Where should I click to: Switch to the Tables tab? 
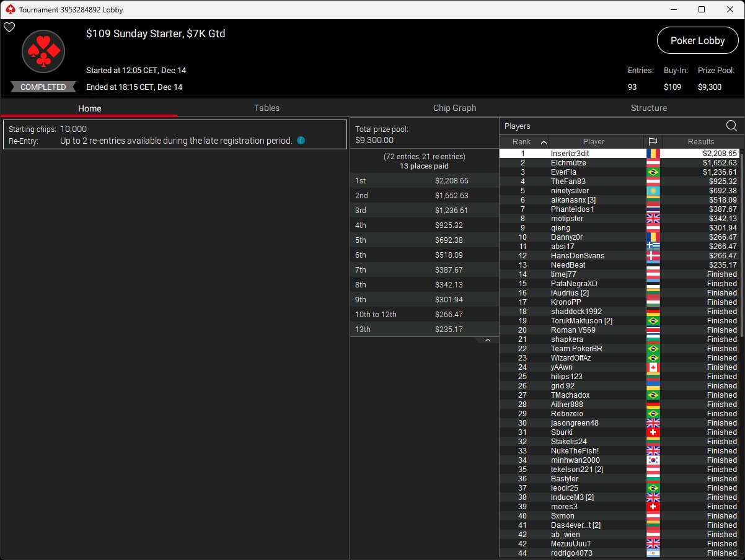click(x=267, y=108)
